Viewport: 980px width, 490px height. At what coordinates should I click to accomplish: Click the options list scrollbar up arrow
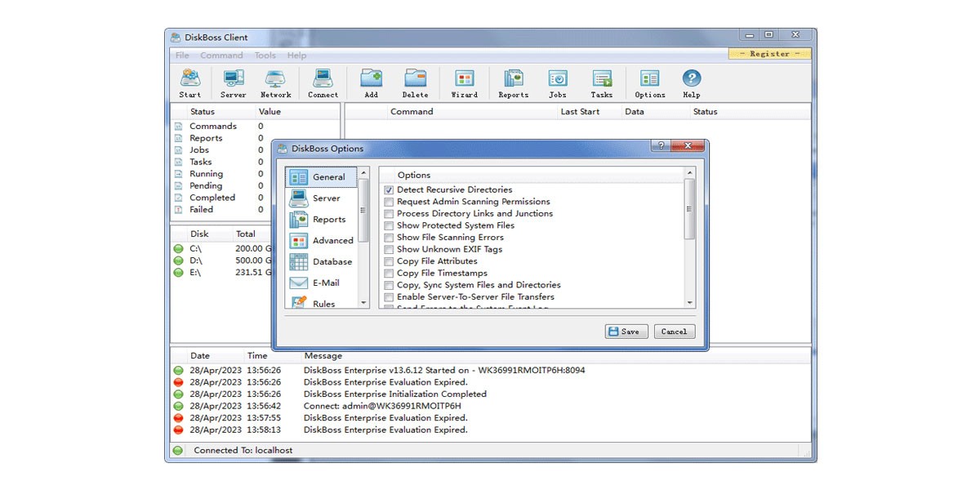pos(690,173)
